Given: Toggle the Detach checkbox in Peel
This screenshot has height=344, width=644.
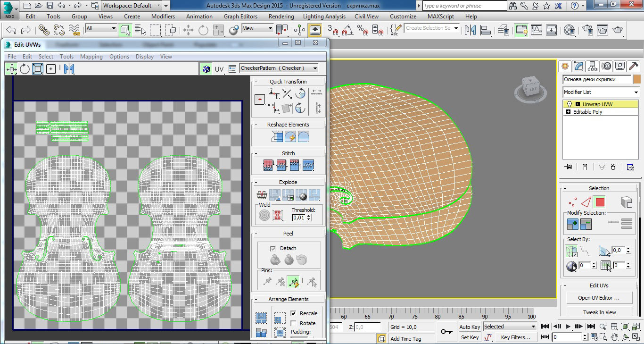Looking at the screenshot, I should (272, 248).
